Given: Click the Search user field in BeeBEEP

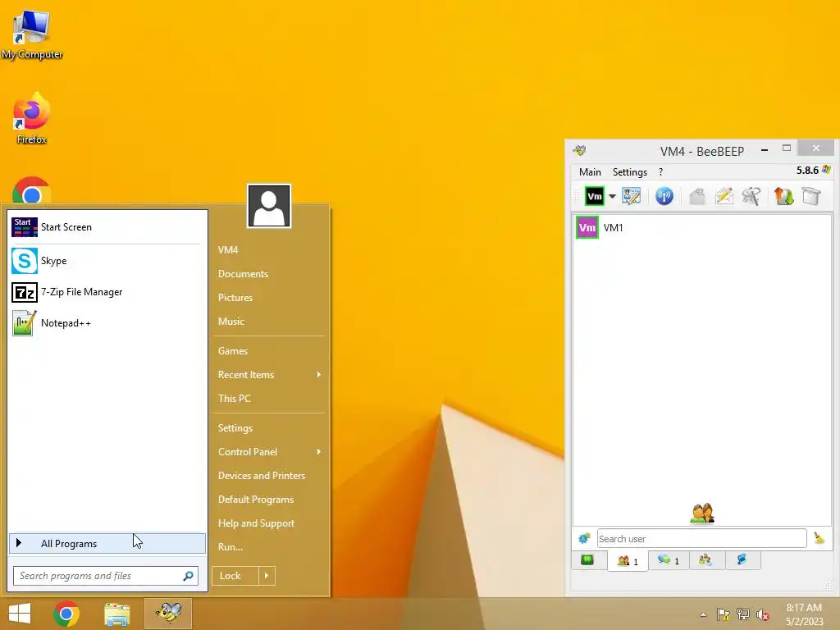Looking at the screenshot, I should [x=702, y=538].
